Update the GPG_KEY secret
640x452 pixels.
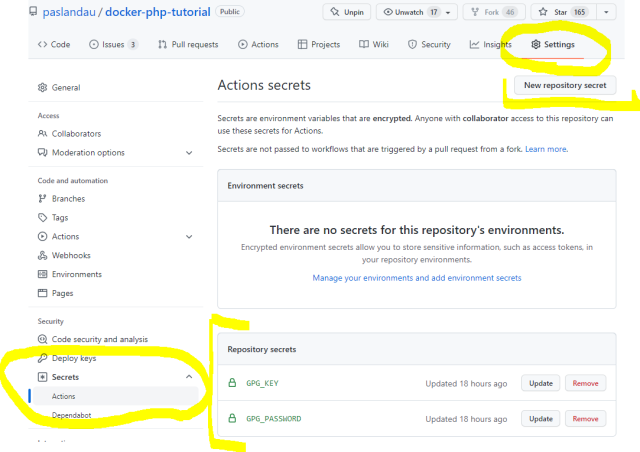pos(540,383)
